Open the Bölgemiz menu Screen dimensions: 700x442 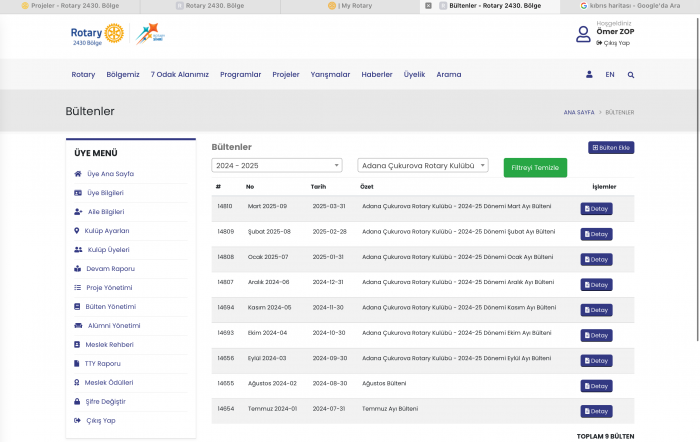[x=123, y=75]
